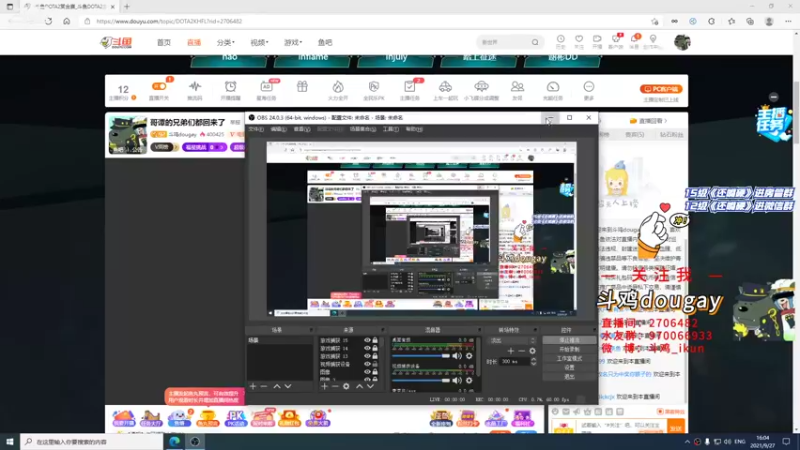Move scene down arrow in OBS scenes panel

(288, 386)
